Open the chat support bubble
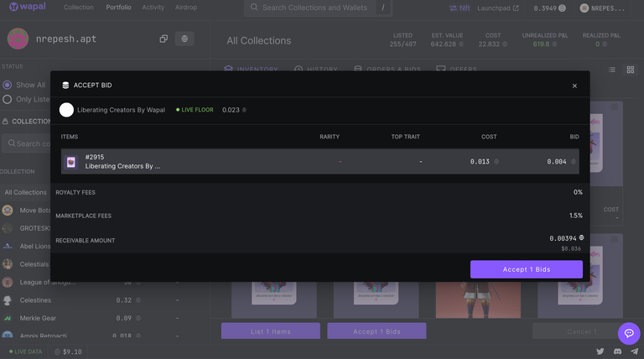 [x=628, y=333]
